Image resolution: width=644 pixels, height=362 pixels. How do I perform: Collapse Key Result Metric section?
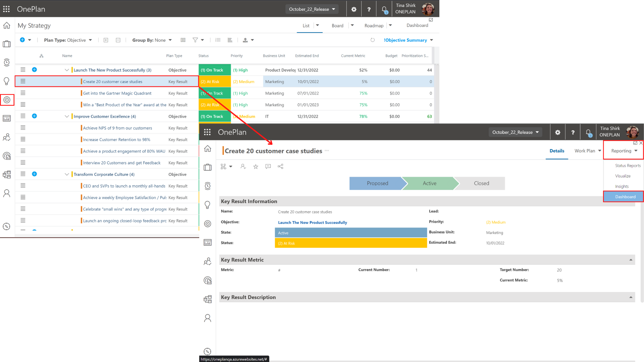tap(631, 260)
